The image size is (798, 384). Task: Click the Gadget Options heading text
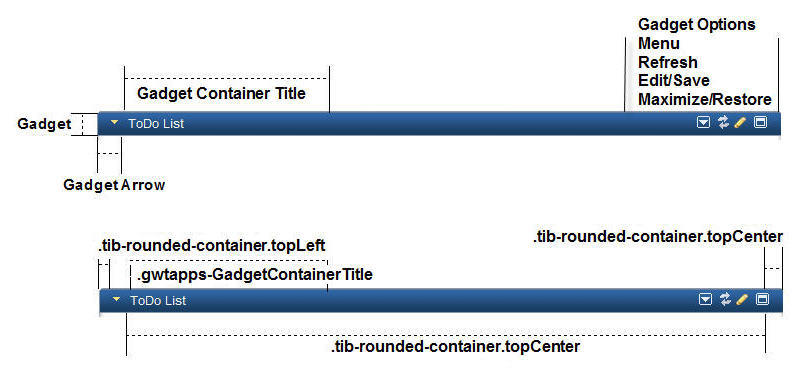coord(697,24)
